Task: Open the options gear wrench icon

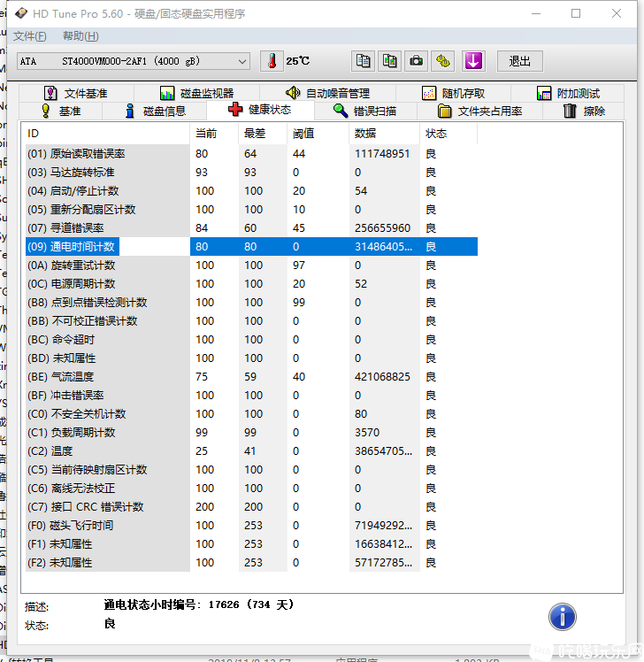Action: click(443, 61)
